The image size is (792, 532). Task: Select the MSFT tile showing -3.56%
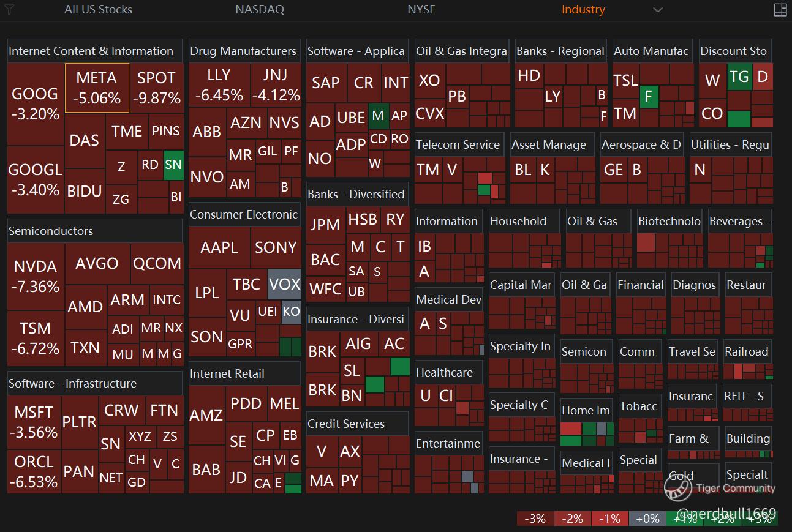(34, 422)
